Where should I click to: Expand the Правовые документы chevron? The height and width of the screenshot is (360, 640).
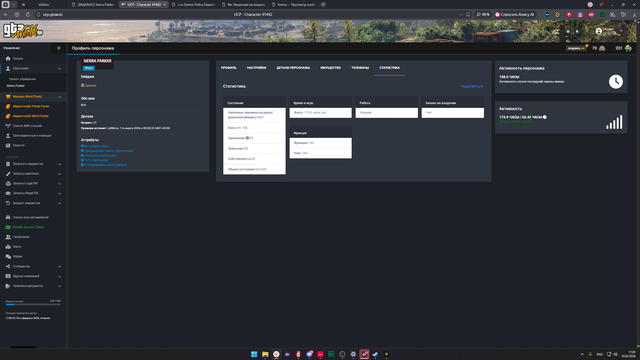tap(60, 286)
